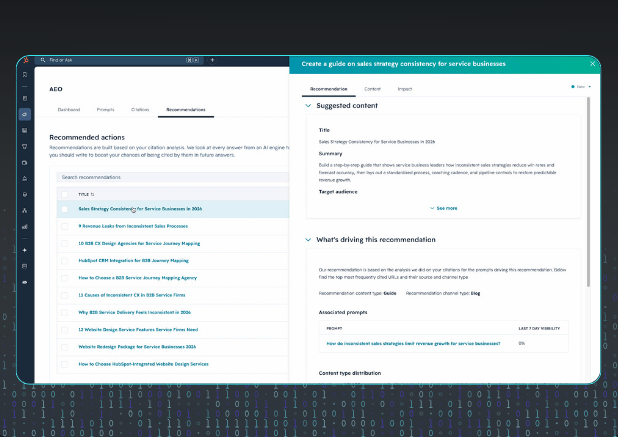Check the box for Why B2B Service Delivery row

point(65,312)
